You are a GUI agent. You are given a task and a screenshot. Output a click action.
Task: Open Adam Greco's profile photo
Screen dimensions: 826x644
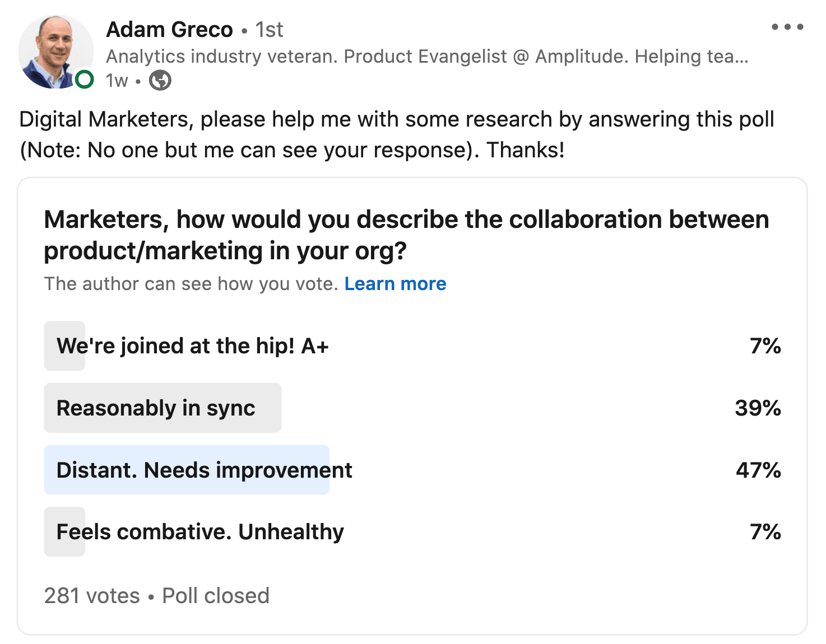(x=54, y=52)
